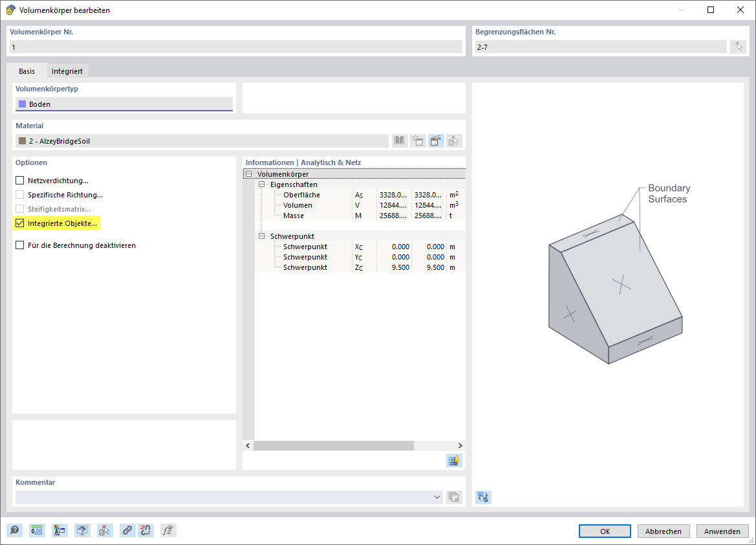Open the fx function icon bottom left

167,530
